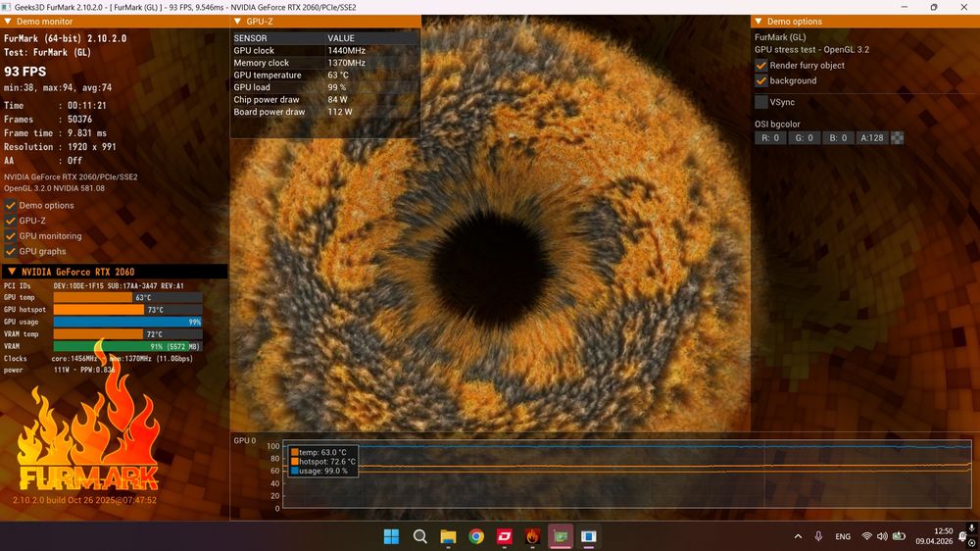Screen dimensions: 980x551
Task: Click the R: 0 color field
Action: click(x=770, y=137)
